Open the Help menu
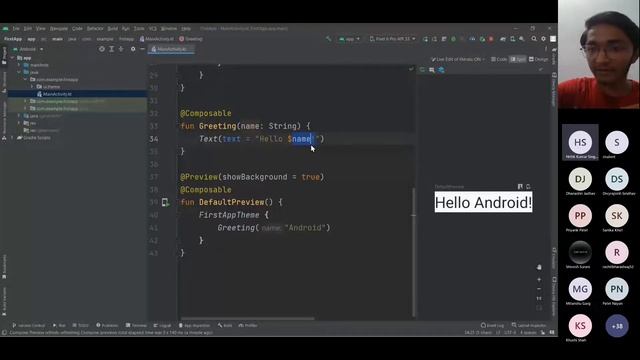 pyautogui.click(x=186, y=29)
